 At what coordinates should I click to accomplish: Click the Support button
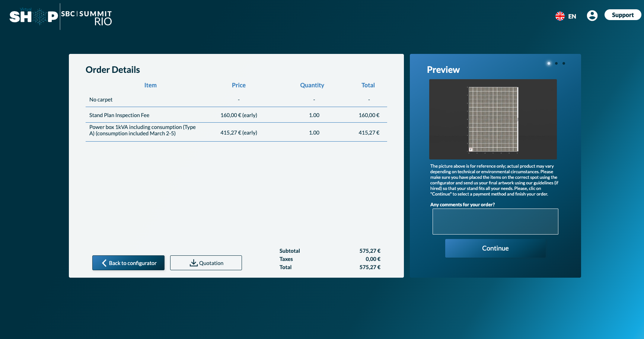coord(622,15)
